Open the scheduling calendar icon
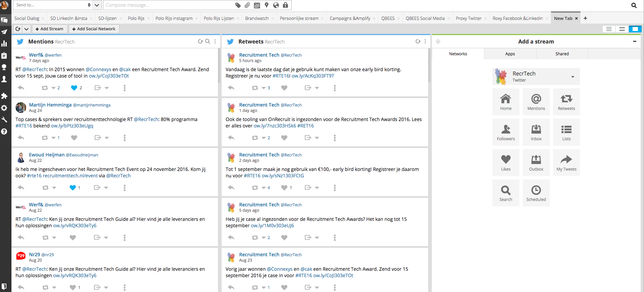Image resolution: width=644 pixels, height=292 pixels. coord(257,5)
